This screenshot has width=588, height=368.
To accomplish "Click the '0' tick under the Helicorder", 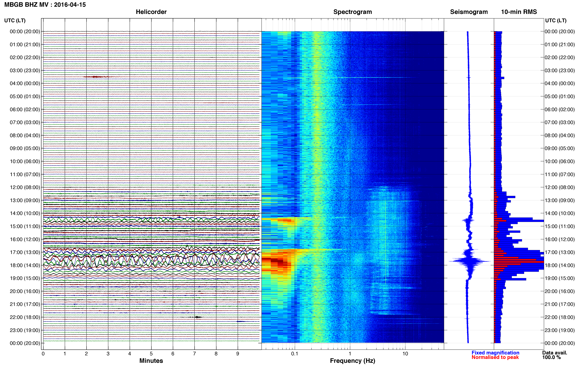I will point(43,354).
